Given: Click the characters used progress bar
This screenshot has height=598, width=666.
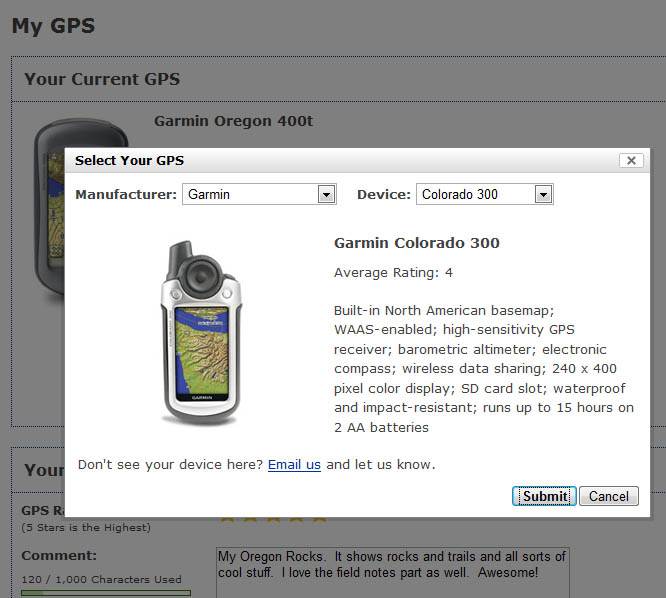Looking at the screenshot, I should 106,593.
